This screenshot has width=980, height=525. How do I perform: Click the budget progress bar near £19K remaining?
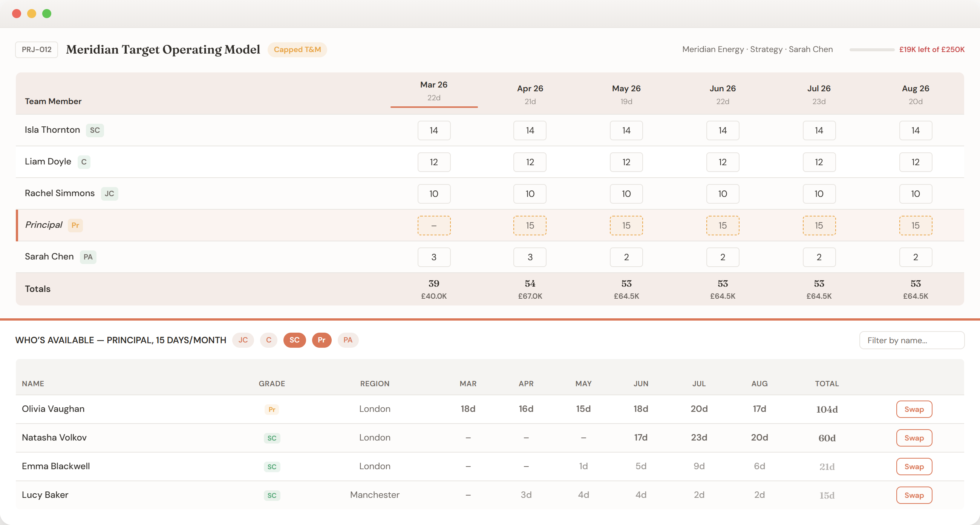(x=871, y=49)
